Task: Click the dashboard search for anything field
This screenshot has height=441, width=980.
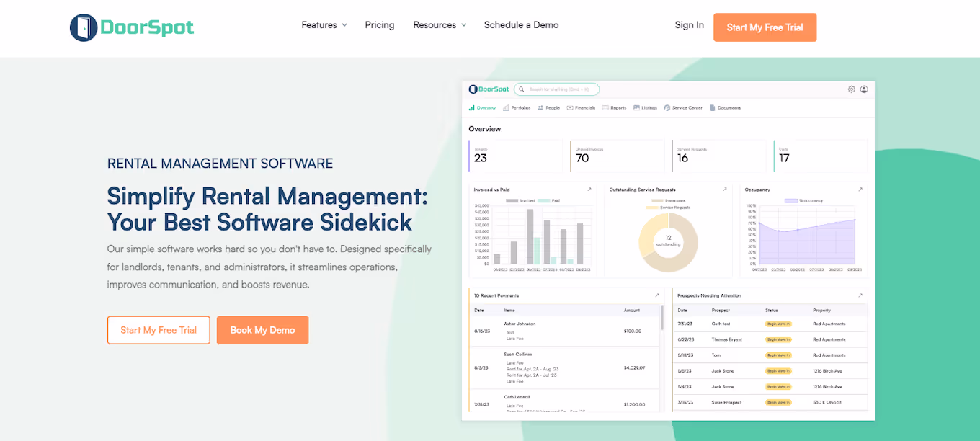Action: 556,89
